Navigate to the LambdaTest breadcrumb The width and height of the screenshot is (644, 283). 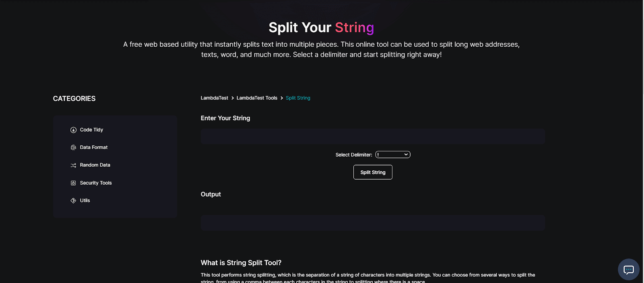click(x=214, y=98)
